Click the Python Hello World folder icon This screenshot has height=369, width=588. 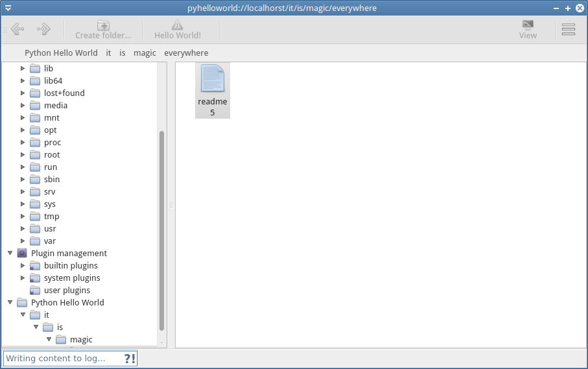22,303
